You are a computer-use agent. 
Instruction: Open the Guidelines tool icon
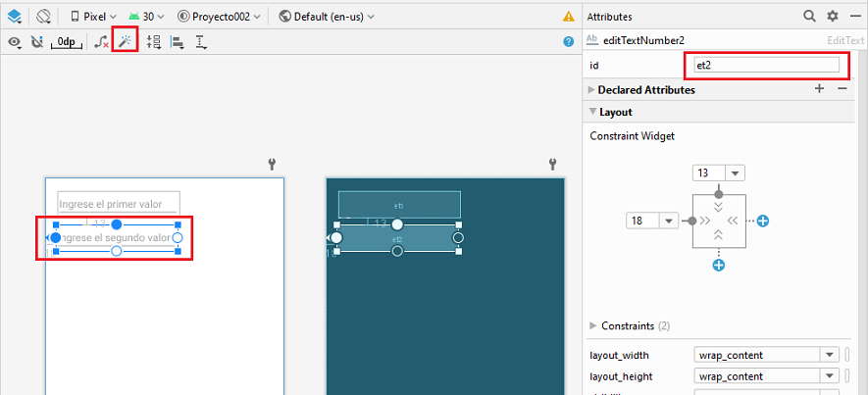pos(201,42)
